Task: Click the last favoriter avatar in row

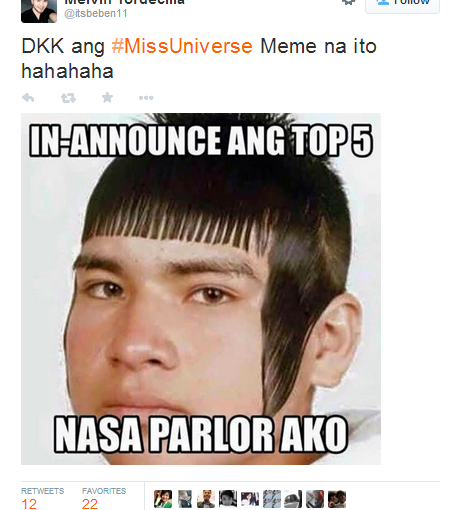Action: pyautogui.click(x=337, y=499)
